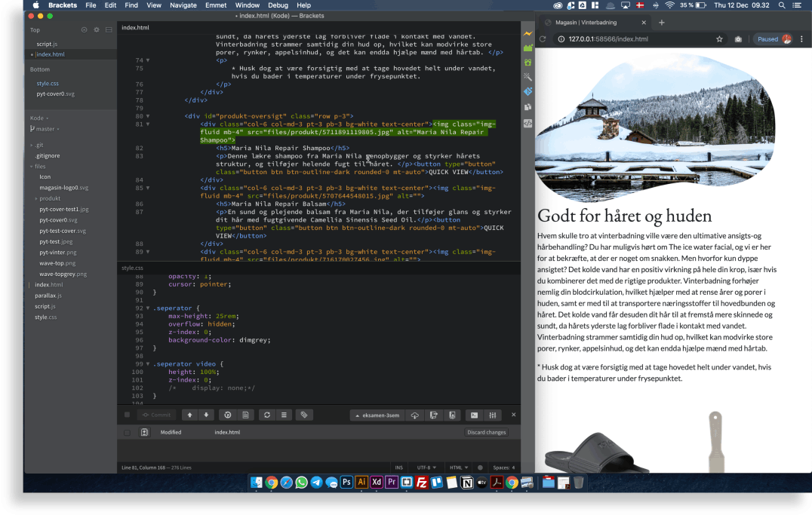Open style.css in Bottom working files
Image resolution: width=812 pixels, height=515 pixels.
47,84
